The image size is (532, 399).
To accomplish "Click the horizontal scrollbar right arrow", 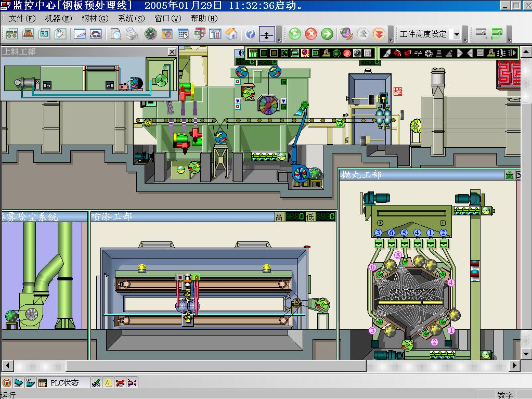I will click(x=515, y=366).
